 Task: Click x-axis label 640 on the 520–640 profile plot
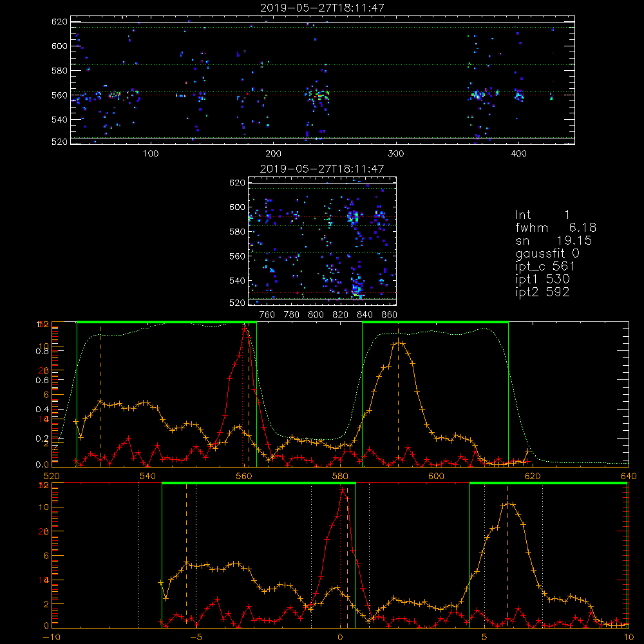[629, 477]
